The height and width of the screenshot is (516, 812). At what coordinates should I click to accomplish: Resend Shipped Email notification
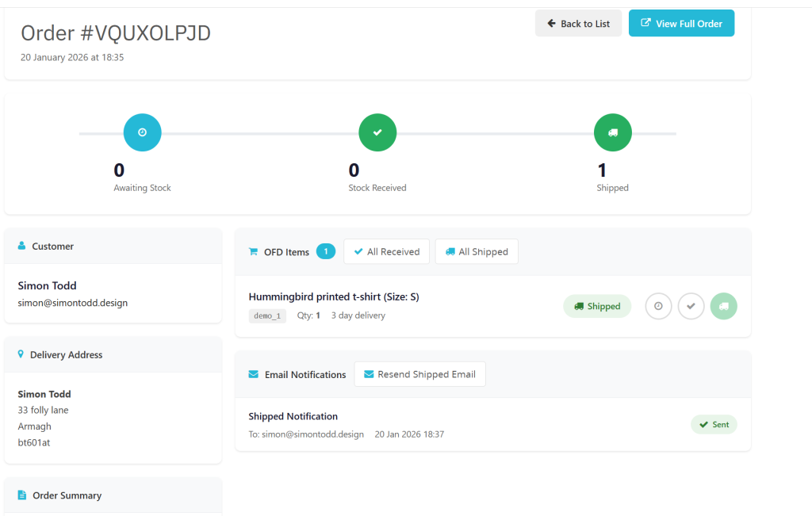tap(419, 374)
